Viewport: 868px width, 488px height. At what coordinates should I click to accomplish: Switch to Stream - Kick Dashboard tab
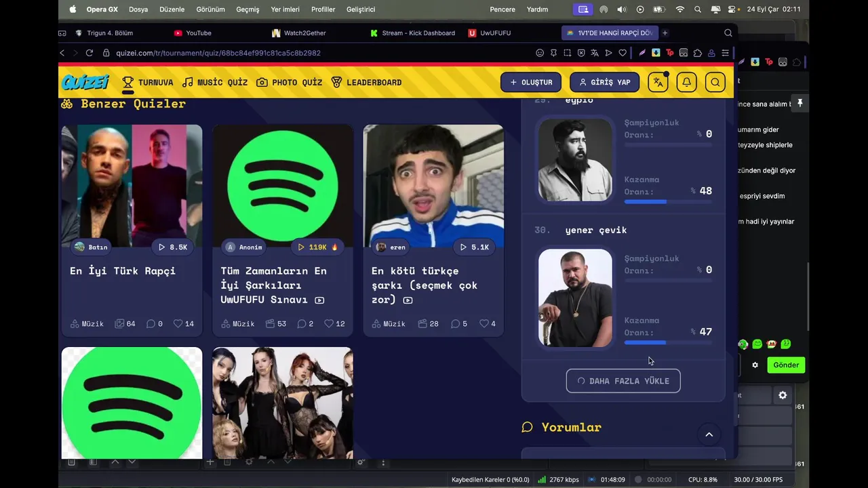coord(418,33)
